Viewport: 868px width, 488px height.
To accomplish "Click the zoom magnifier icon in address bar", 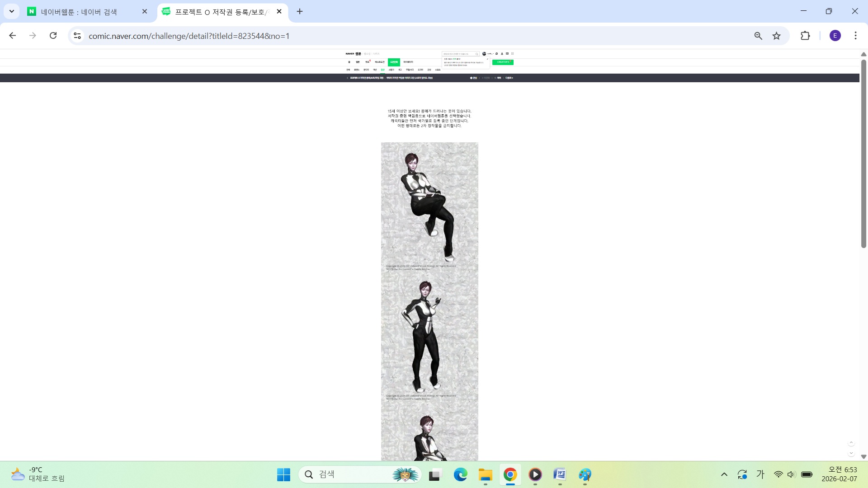I will click(758, 36).
